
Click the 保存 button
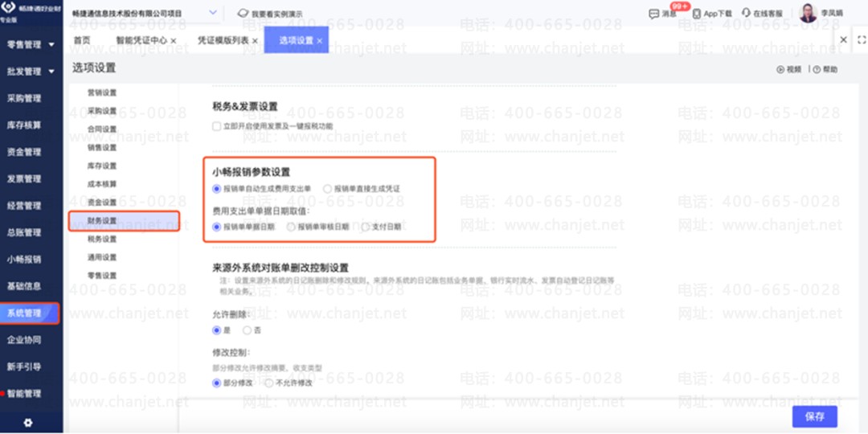coord(814,417)
